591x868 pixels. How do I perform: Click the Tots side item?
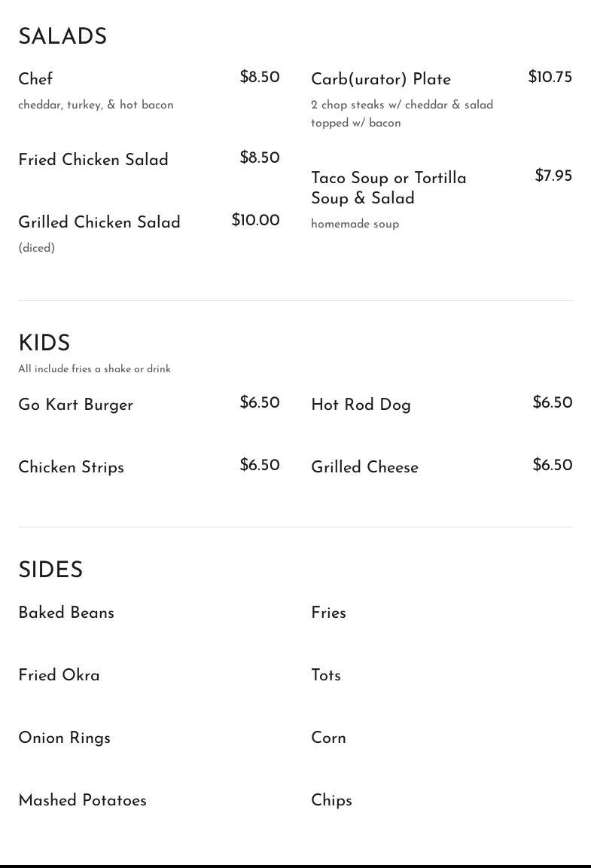[326, 675]
